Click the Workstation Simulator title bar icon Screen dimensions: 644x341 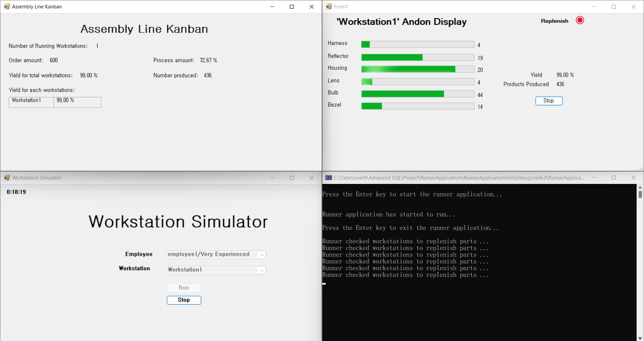(x=7, y=178)
